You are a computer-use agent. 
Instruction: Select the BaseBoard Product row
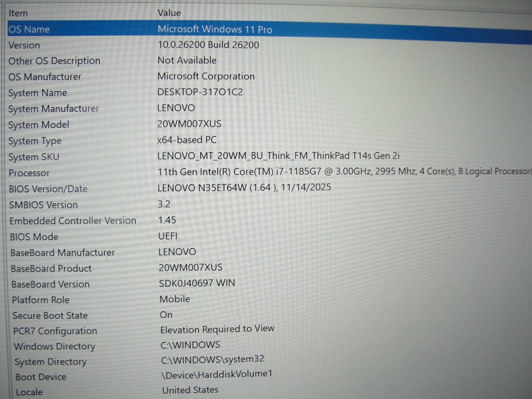pyautogui.click(x=51, y=269)
